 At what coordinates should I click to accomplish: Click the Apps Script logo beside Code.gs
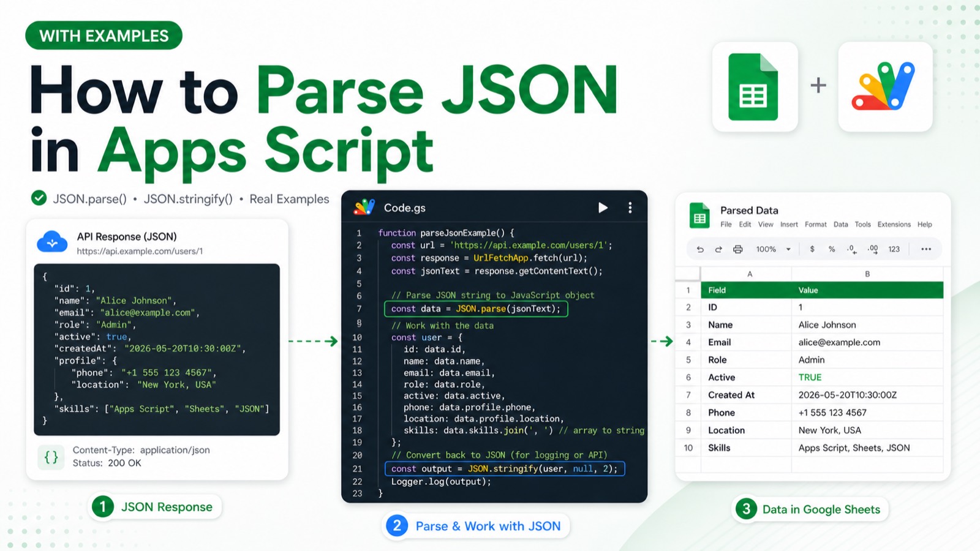(x=364, y=208)
